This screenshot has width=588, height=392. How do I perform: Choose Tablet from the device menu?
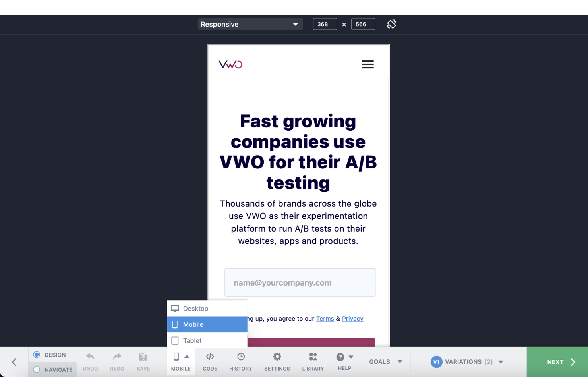click(x=207, y=340)
